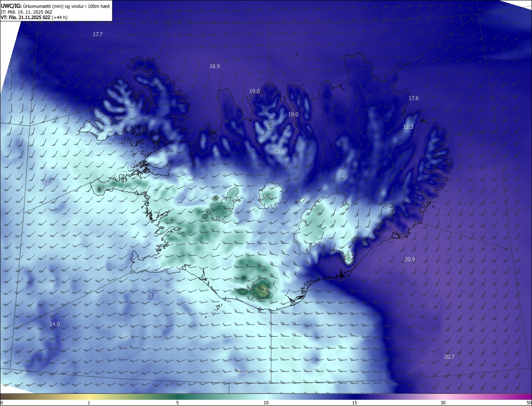Click the 15 tick label on the color scale

[355, 403]
